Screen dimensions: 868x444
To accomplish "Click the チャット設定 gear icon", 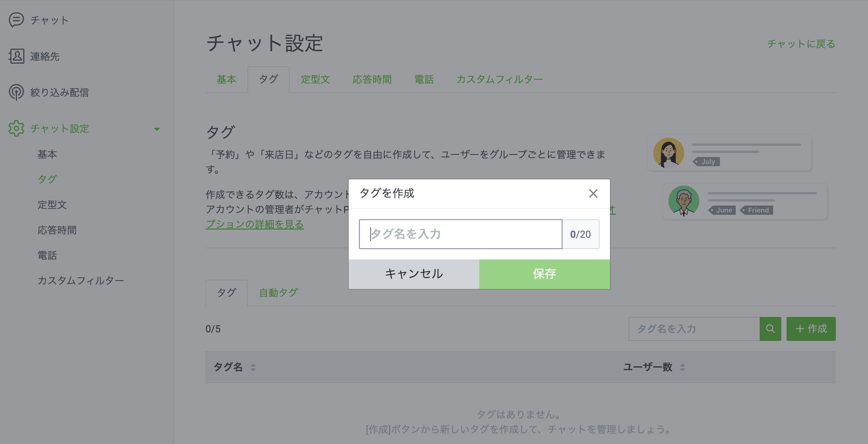I will [16, 128].
